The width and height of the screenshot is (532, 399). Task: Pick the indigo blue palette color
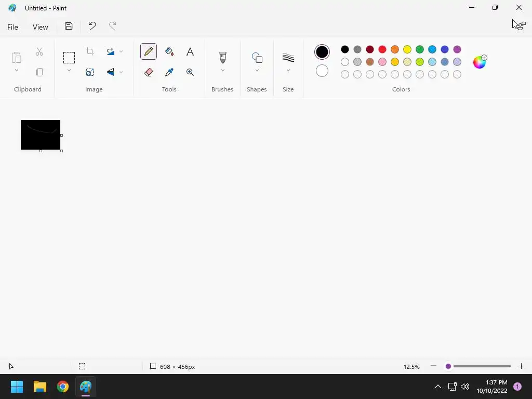tap(445, 49)
